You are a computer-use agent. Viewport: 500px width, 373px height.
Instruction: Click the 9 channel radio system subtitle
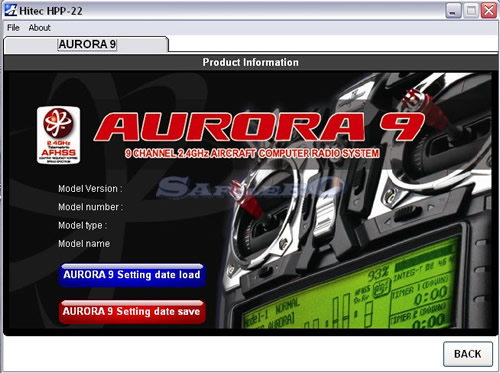point(252,153)
